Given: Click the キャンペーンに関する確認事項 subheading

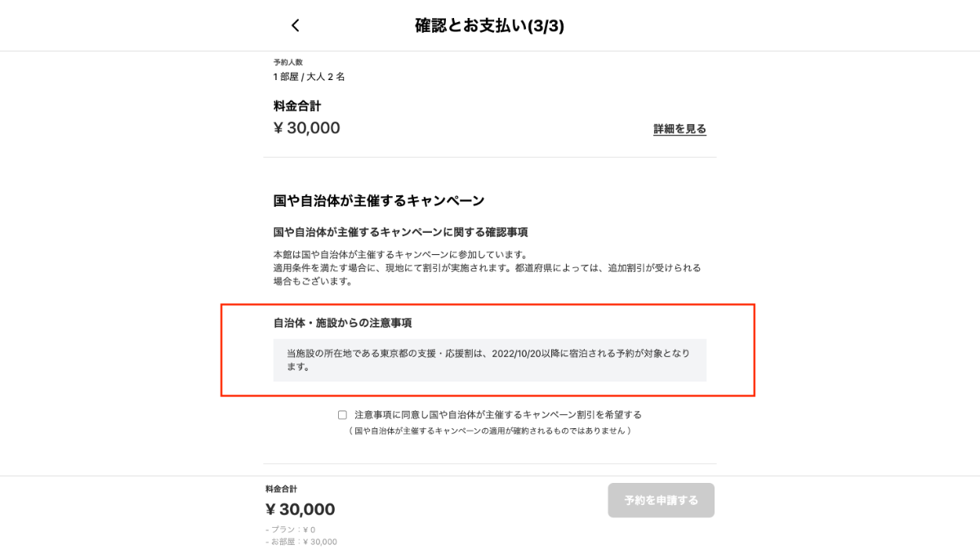Looking at the screenshot, I should tap(400, 232).
